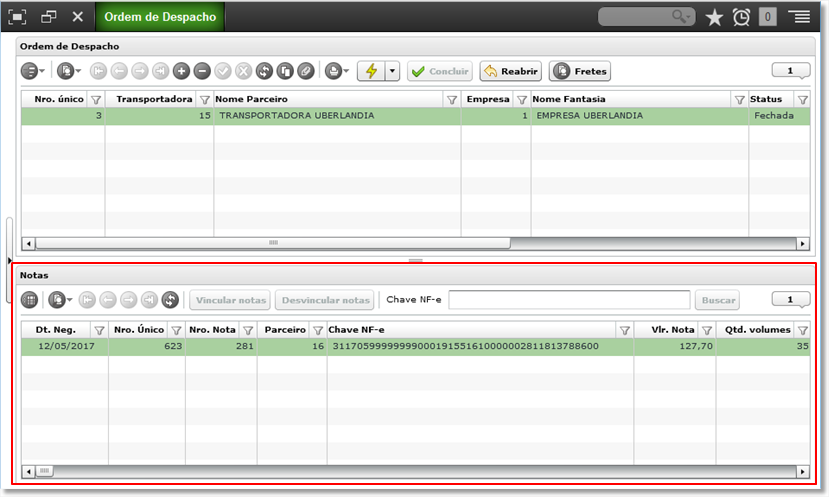The image size is (829, 497).
Task: Click the NF-e key 3117059999... cell
Action: [480, 346]
